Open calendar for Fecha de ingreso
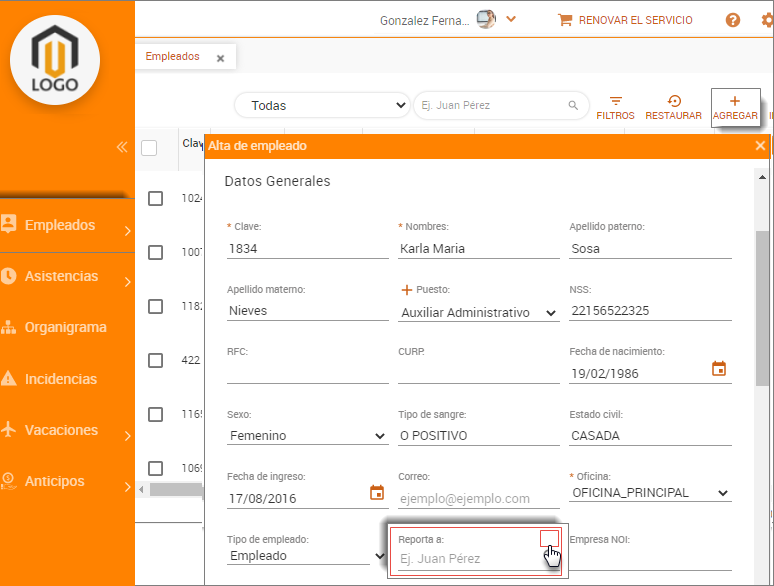 point(377,492)
